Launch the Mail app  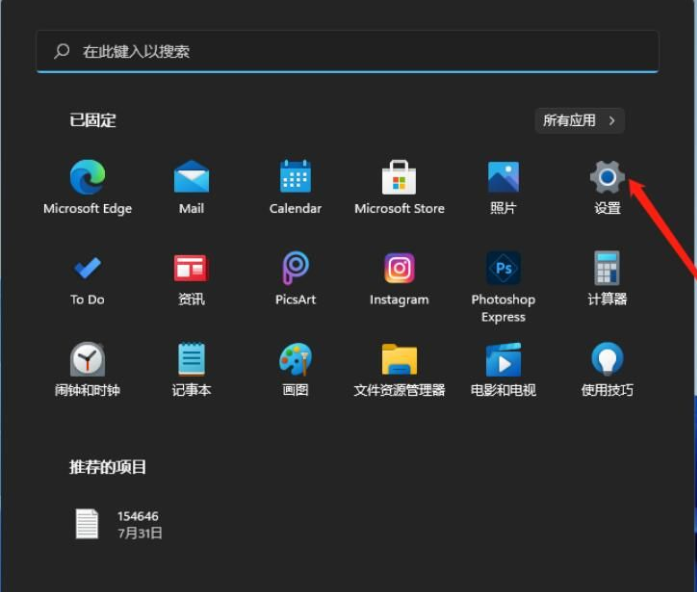[191, 179]
